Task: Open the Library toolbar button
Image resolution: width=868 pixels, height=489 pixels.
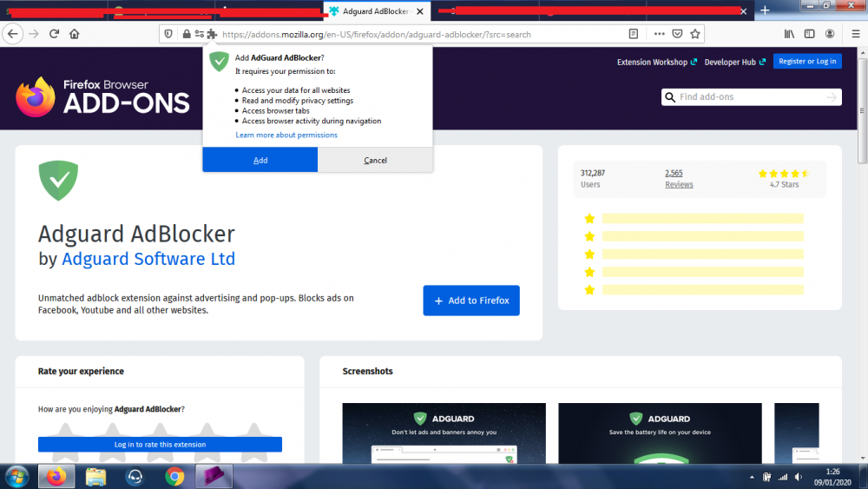Action: pos(789,34)
